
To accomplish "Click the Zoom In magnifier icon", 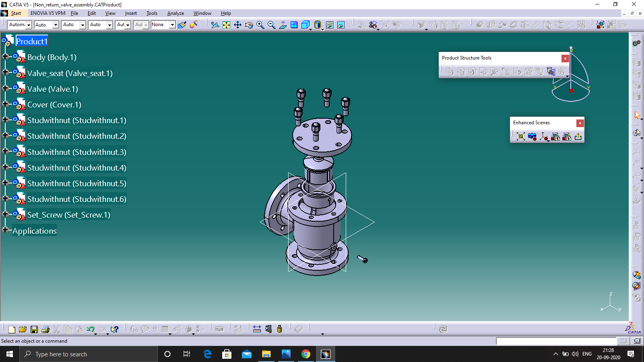I will pyautogui.click(x=260, y=25).
